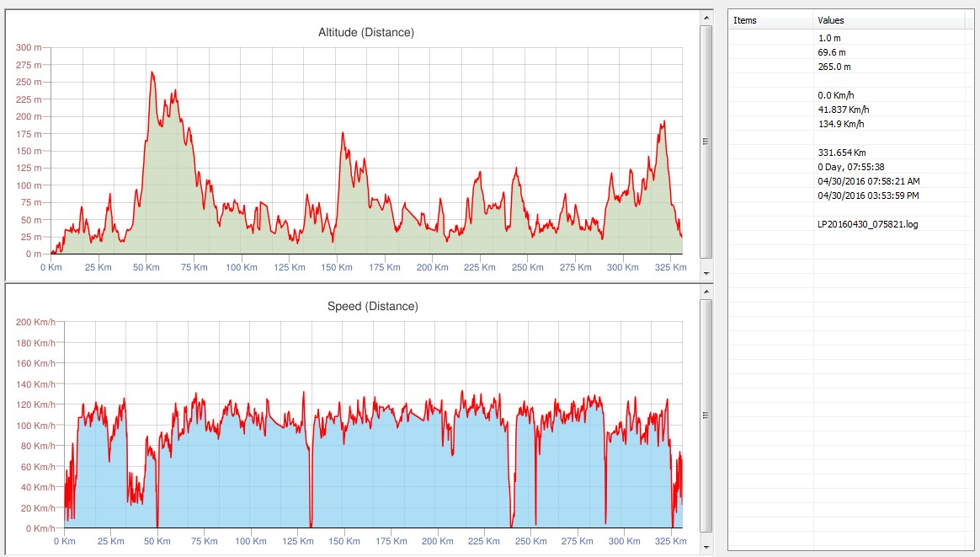Screen dimensions: 980x557
Task: Click the Altitude (Distance) chart title
Action: click(365, 33)
